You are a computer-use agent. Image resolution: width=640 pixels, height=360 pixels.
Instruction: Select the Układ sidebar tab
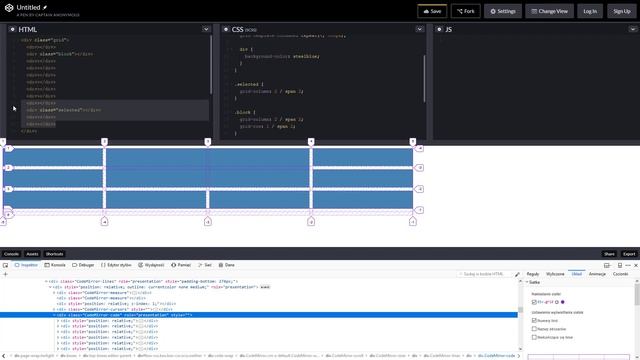pyautogui.click(x=577, y=274)
